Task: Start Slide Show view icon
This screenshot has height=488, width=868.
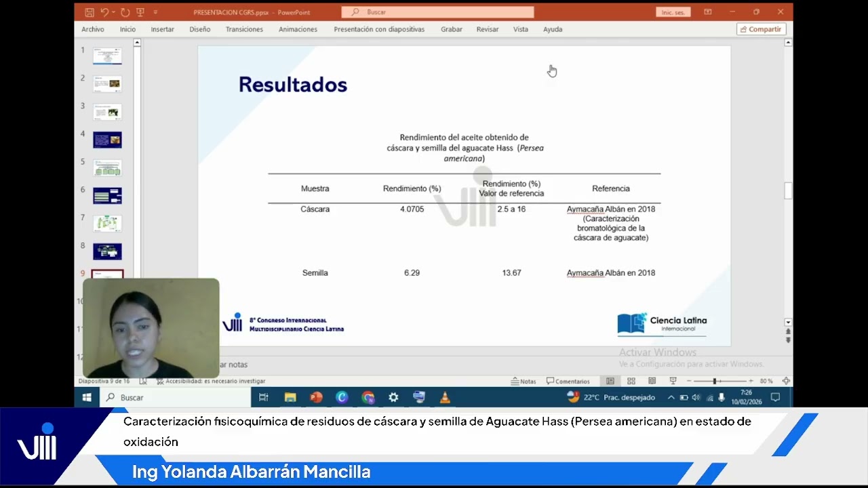Action: coord(673,381)
